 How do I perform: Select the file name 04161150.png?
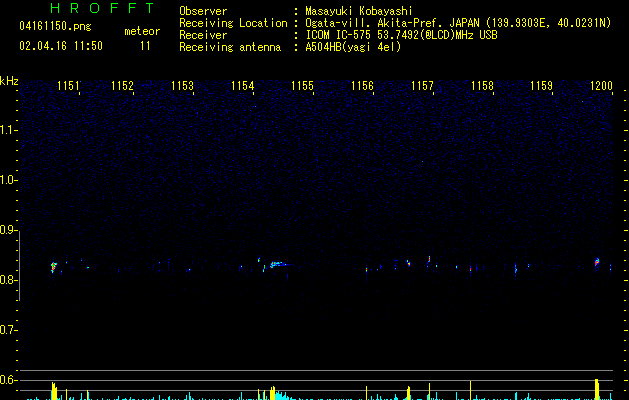click(x=55, y=26)
